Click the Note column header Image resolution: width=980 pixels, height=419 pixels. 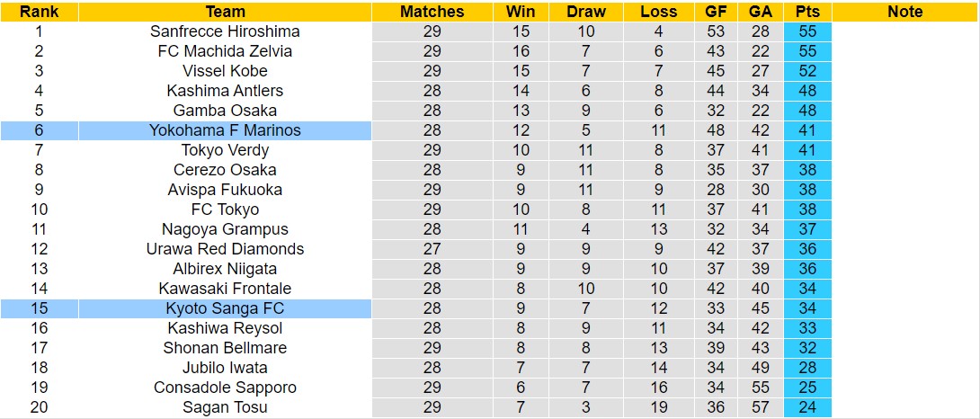click(904, 12)
